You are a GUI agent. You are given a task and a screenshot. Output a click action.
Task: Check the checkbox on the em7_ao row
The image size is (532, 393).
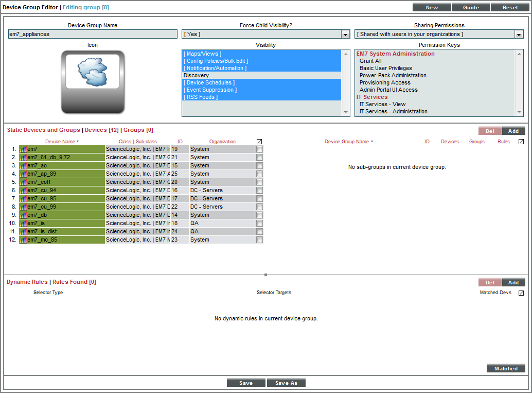(x=259, y=165)
